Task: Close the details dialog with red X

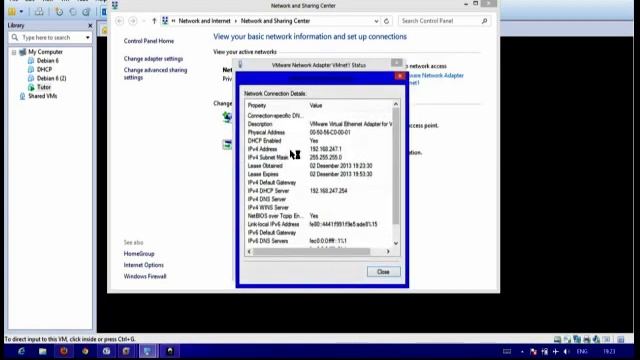Action: pos(400,76)
